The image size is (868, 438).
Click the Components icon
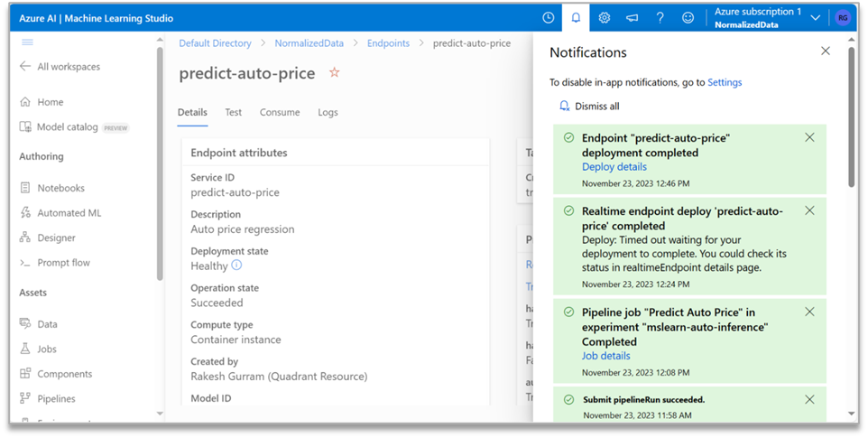coord(25,374)
